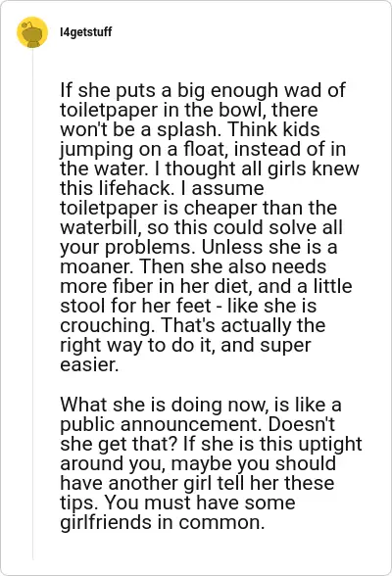Click the text 'public announcement. Doesn't'
Image resolution: width=392 pixels, height=576 pixels.
pos(197,424)
